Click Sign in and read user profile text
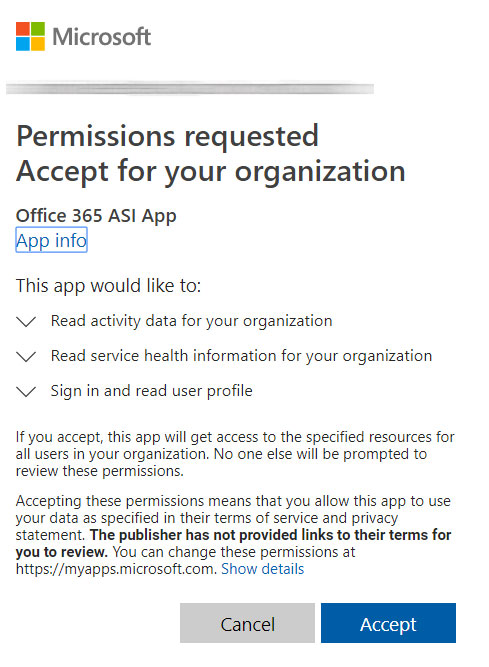 151,391
